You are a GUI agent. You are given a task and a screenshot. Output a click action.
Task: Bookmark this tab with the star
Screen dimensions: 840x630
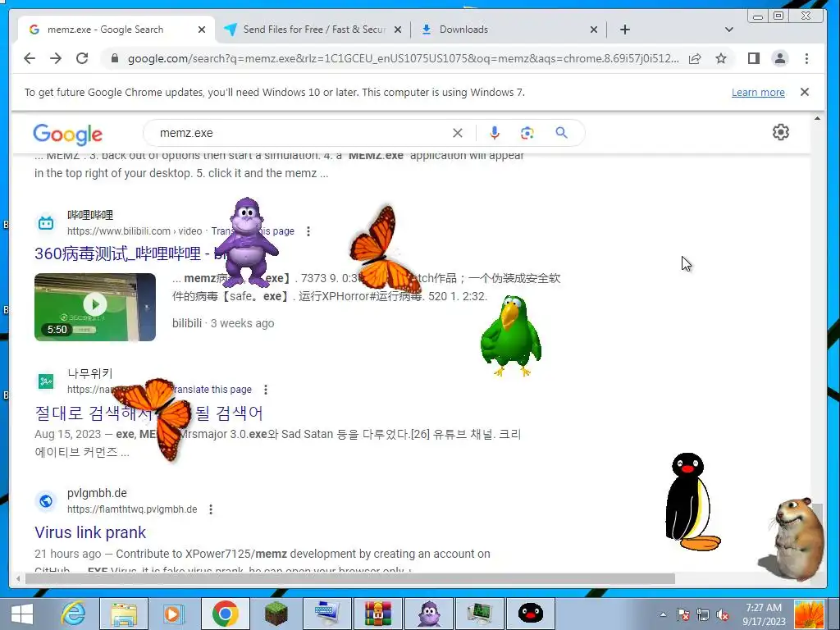click(721, 58)
